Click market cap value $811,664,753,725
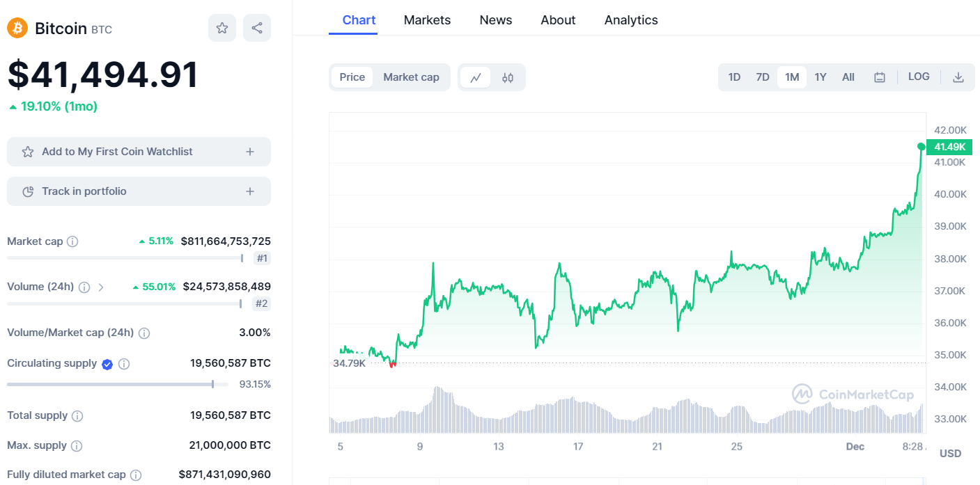Screen dimensions: 980x485 point(226,241)
